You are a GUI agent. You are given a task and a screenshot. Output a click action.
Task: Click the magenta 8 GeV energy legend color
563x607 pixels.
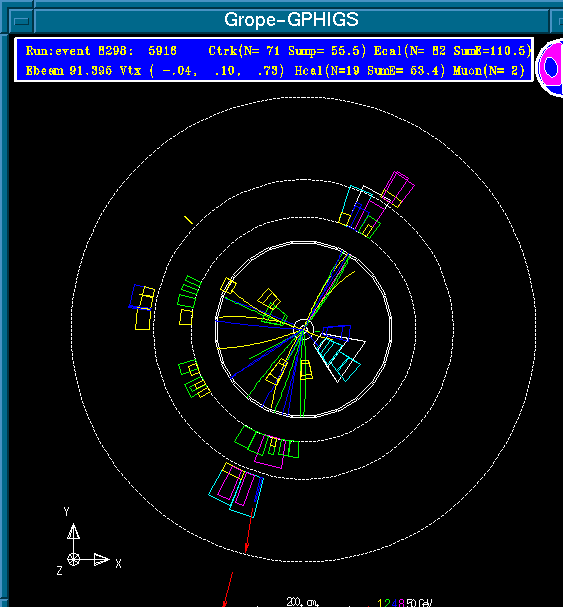click(401, 603)
